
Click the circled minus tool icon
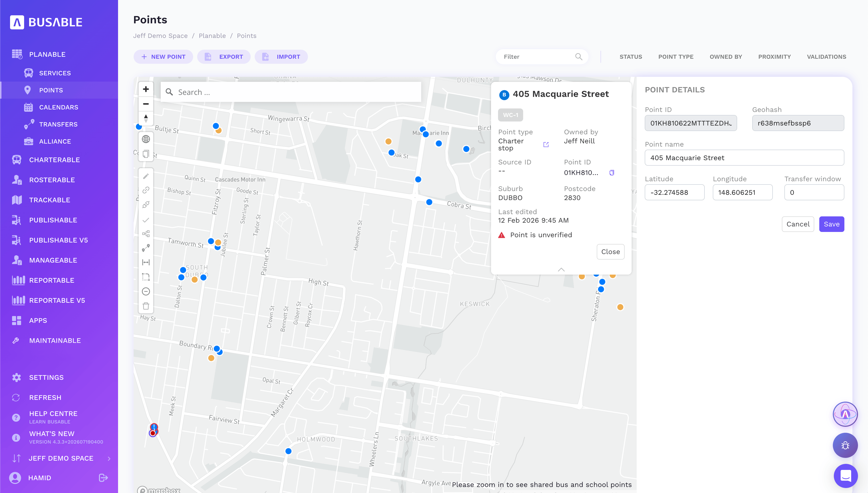(x=146, y=291)
